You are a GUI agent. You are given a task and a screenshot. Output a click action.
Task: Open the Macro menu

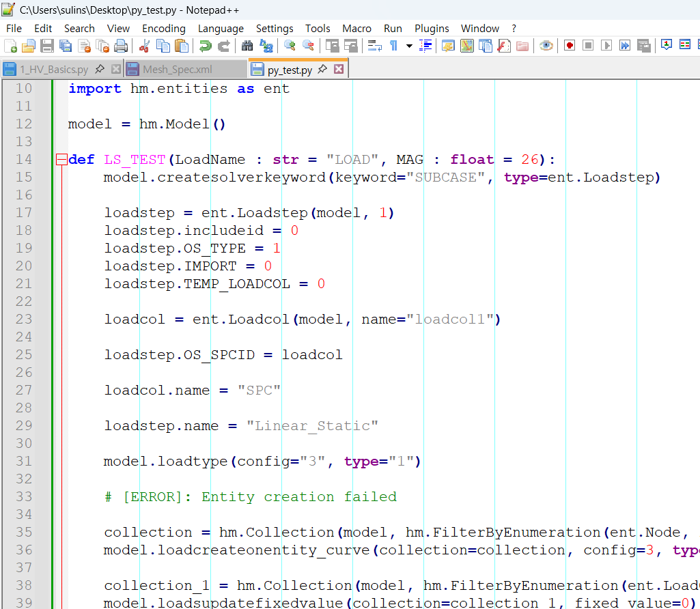coord(356,29)
